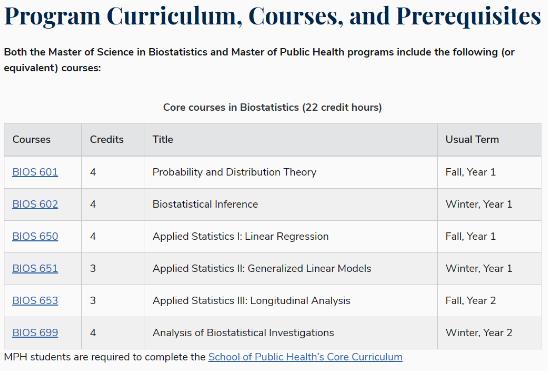Open the BIOS 601 course link
Image resolution: width=548 pixels, height=371 pixels.
35,172
